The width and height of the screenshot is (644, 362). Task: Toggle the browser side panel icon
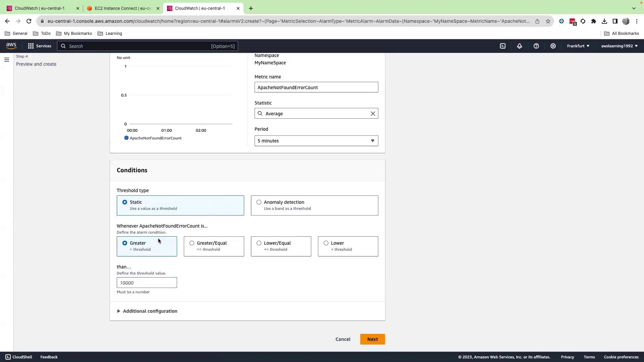[615, 21]
